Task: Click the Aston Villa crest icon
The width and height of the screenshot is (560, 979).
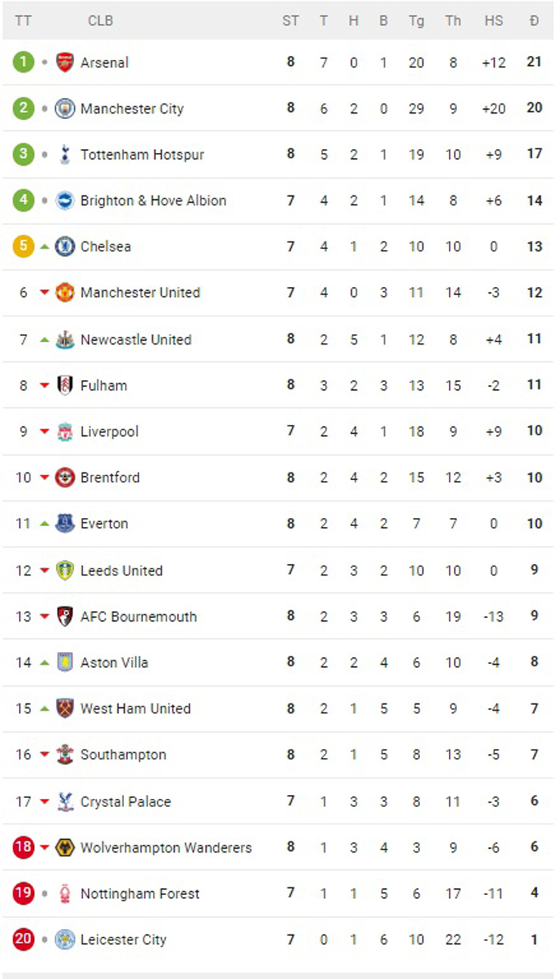Action: [65, 663]
